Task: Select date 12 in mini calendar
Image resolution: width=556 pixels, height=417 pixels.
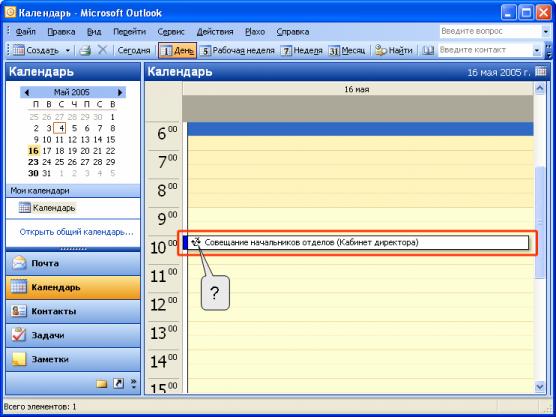Action: 72,139
